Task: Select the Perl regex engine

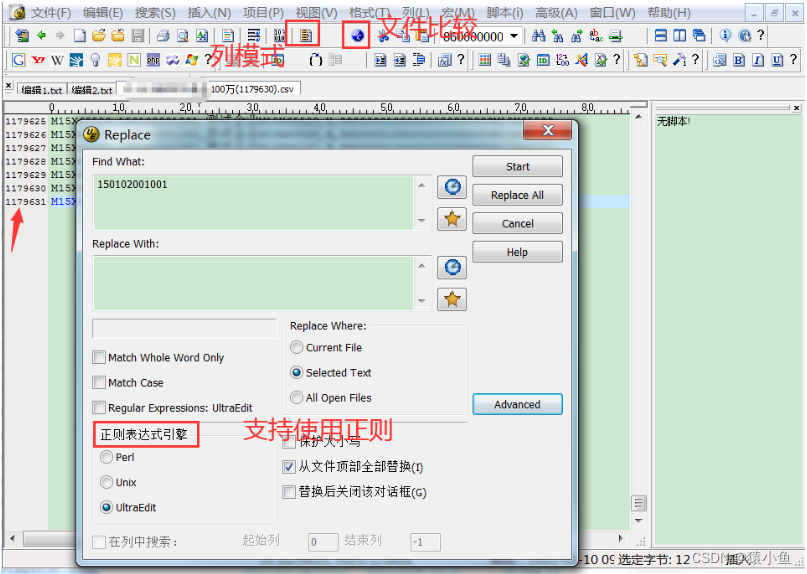Action: coord(107,457)
